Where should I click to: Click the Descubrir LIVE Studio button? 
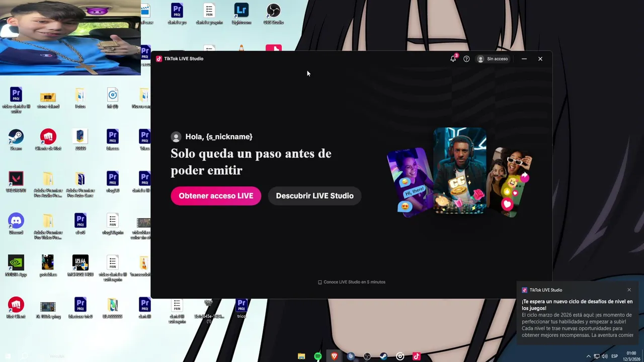pyautogui.click(x=314, y=196)
